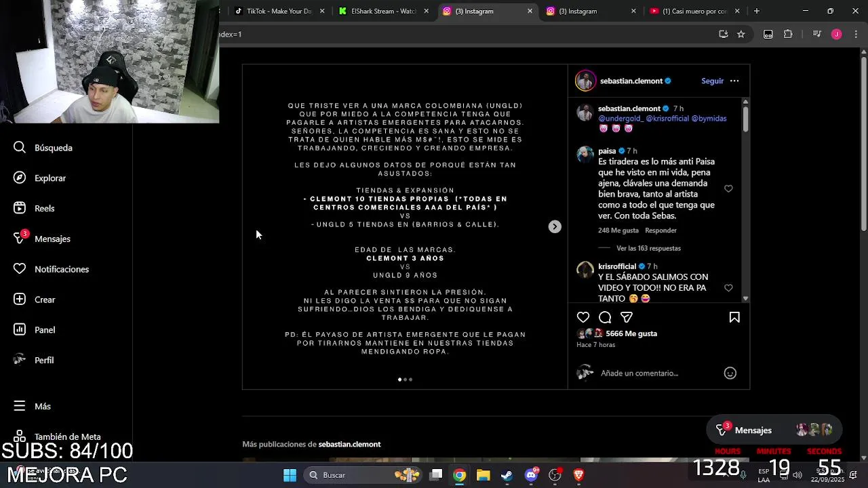The width and height of the screenshot is (868, 488).
Task: Open File Explorer from the taskbar
Action: coord(483,475)
